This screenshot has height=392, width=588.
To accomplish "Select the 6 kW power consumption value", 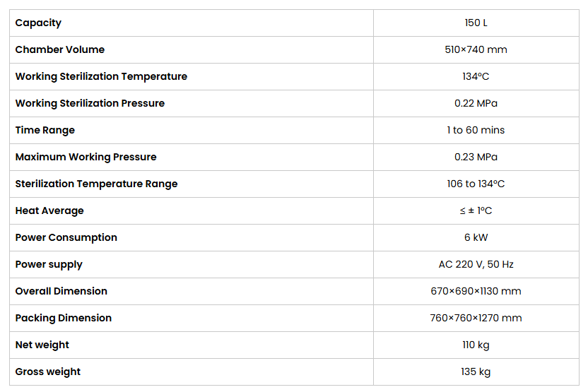I will (x=476, y=237).
